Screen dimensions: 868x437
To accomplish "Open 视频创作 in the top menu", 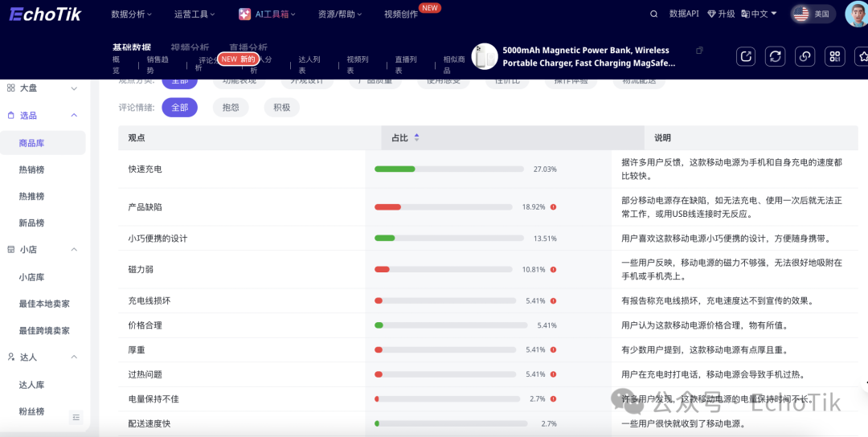I will coord(401,14).
